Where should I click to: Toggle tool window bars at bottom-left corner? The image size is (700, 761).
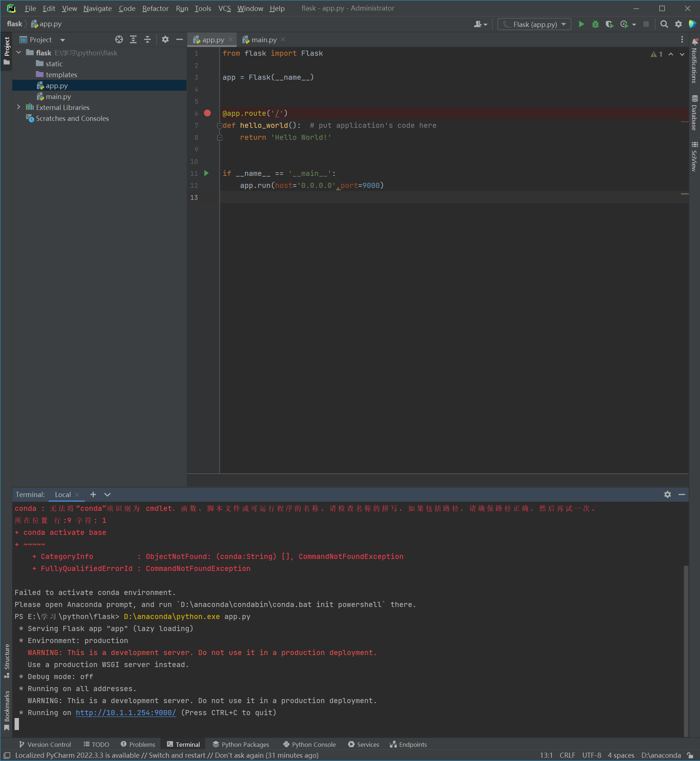(7, 755)
